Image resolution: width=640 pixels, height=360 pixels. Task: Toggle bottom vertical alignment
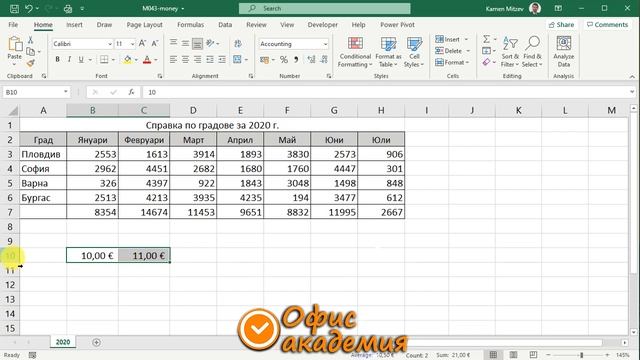pyautogui.click(x=197, y=43)
